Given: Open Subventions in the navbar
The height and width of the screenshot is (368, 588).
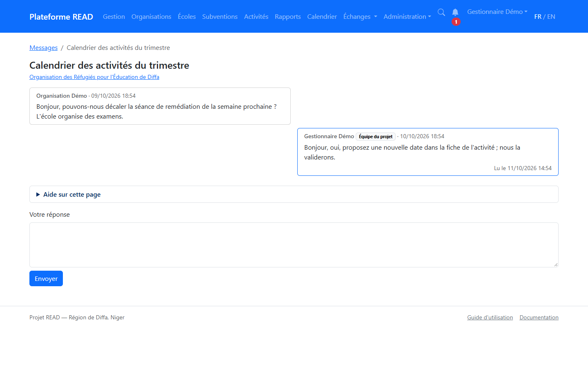Looking at the screenshot, I should (x=220, y=17).
